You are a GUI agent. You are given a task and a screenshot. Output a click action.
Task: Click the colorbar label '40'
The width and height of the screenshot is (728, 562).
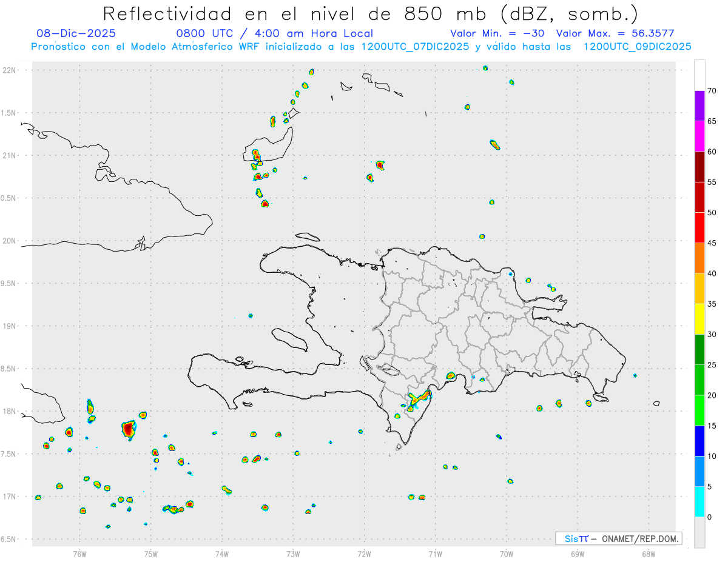[x=712, y=273]
